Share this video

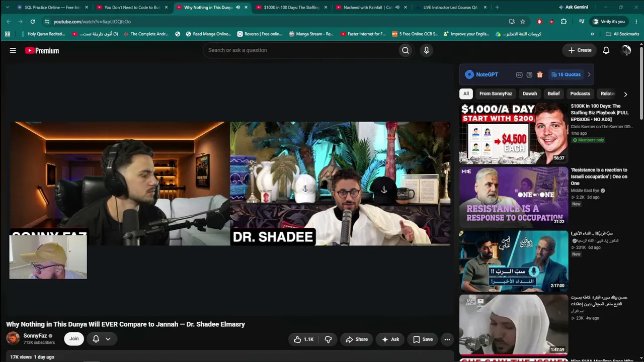(x=357, y=339)
